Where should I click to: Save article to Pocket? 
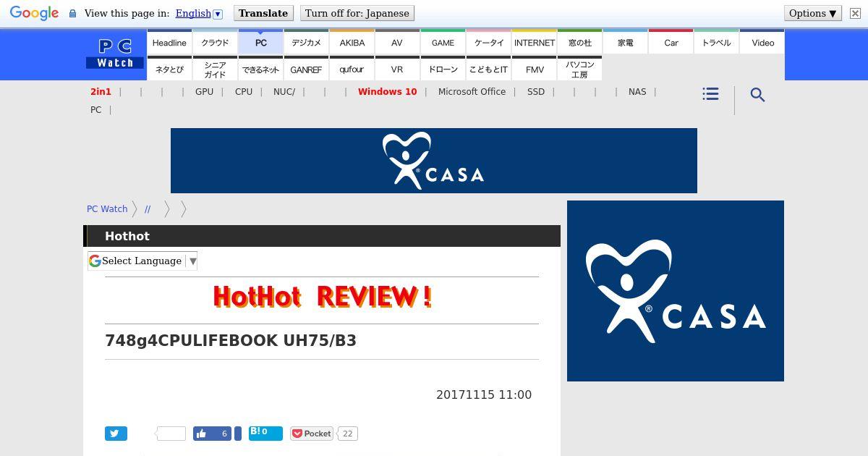pos(312,434)
